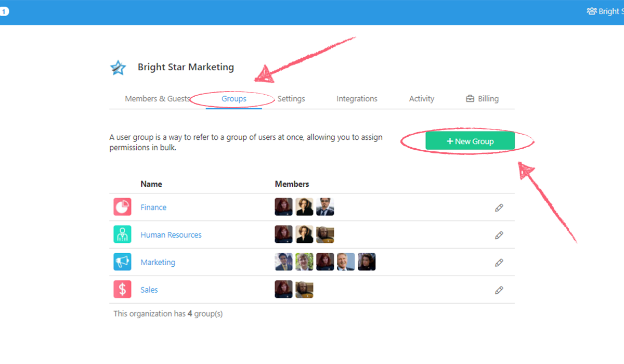Click the 'This organization has 4 group(s)' text

tap(168, 314)
